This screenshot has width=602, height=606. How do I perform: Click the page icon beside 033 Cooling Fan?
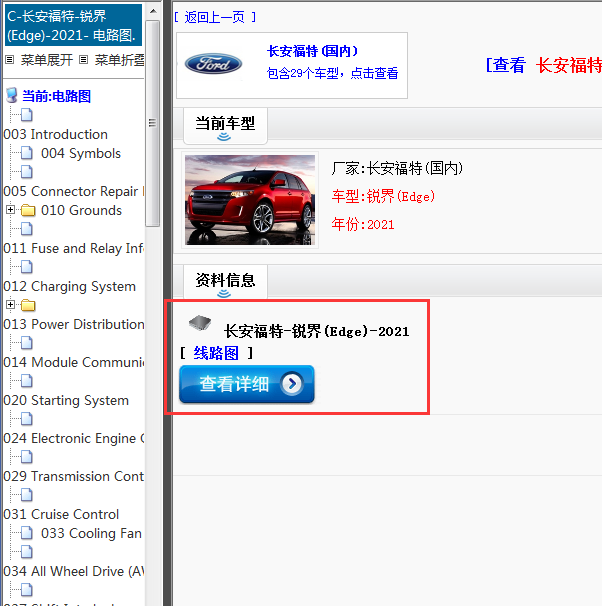click(x=27, y=533)
